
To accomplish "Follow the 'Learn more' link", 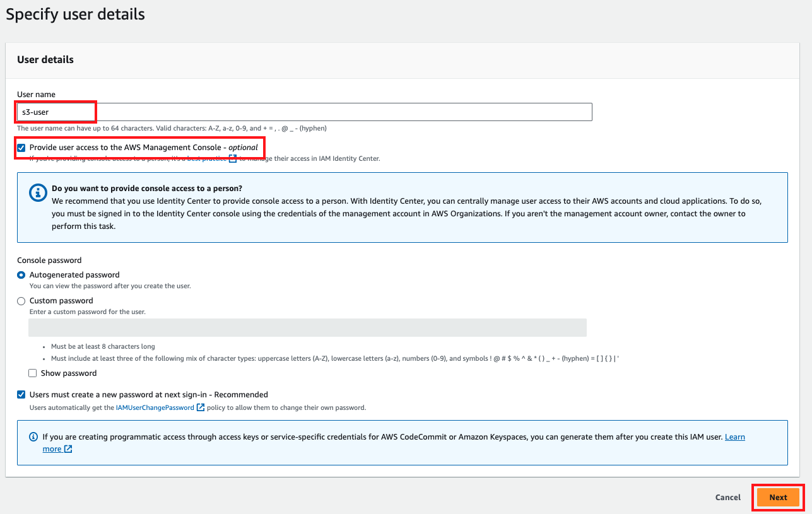I will pos(734,436).
